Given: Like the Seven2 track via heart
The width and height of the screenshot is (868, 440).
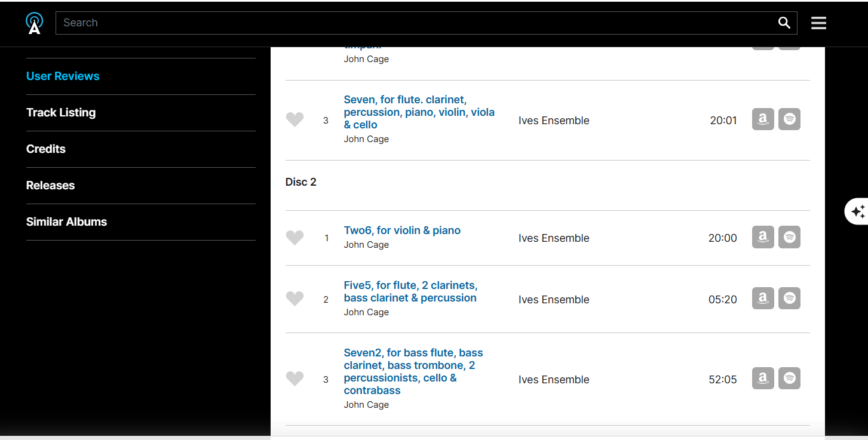Looking at the screenshot, I should [295, 379].
